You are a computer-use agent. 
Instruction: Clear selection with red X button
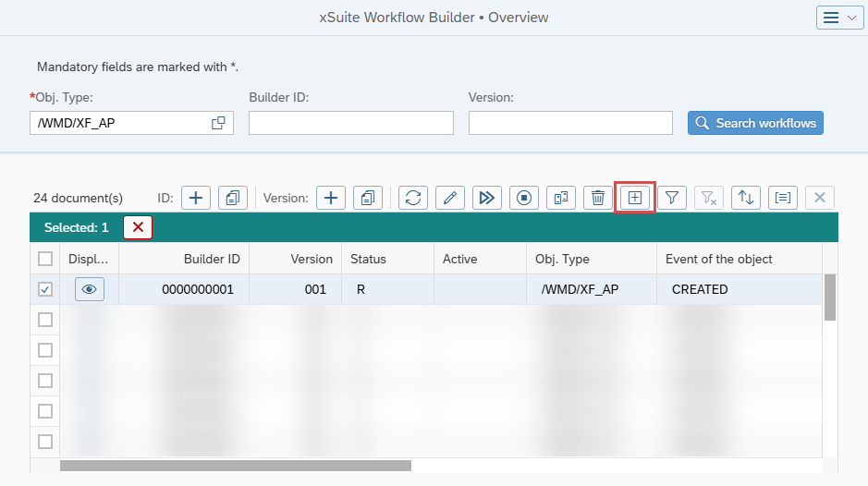tap(138, 227)
